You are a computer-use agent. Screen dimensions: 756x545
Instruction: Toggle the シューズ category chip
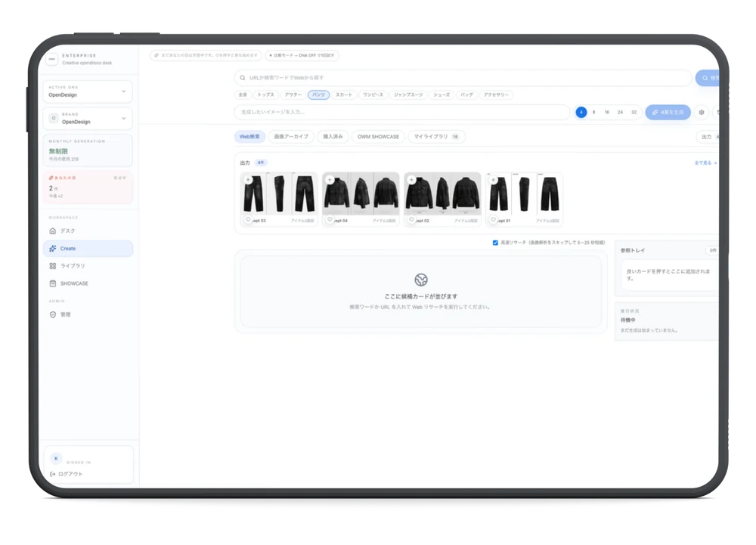coord(442,95)
